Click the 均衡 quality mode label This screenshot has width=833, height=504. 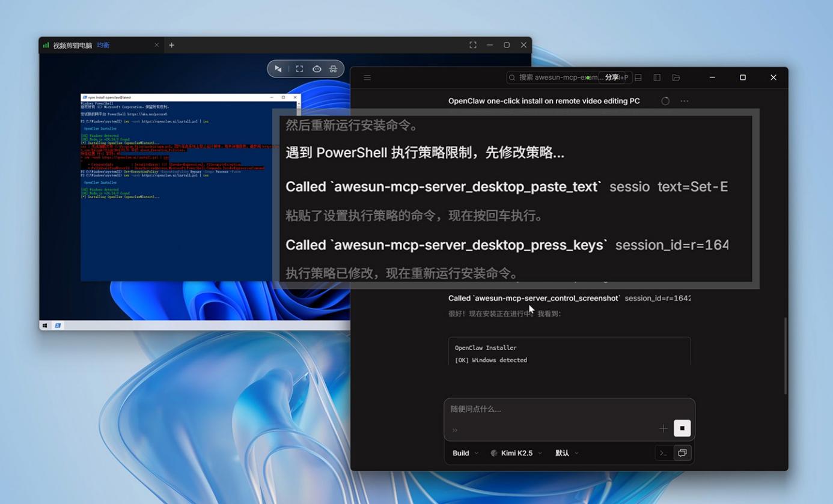click(x=103, y=46)
